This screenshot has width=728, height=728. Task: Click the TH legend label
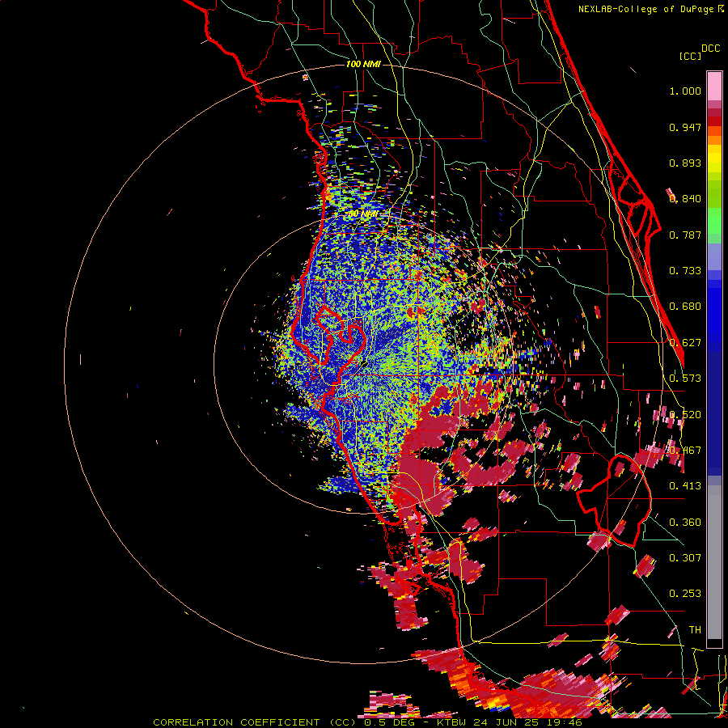tap(695, 630)
